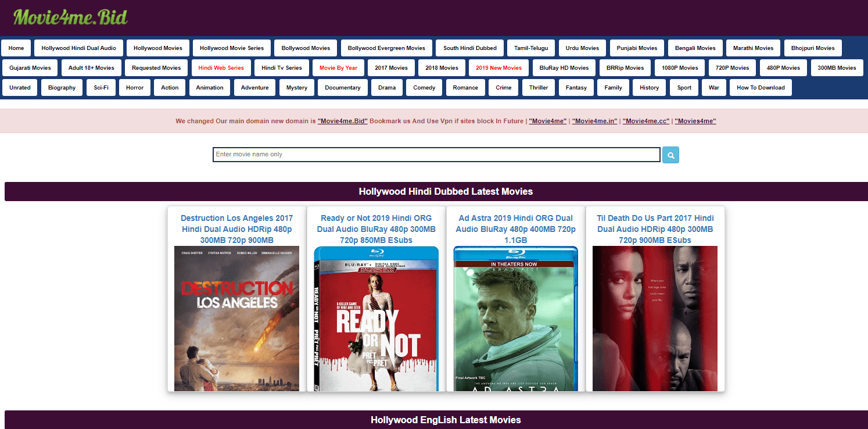Viewport: 868px width, 429px height.
Task: Browse Marathi Movies
Action: click(x=753, y=48)
